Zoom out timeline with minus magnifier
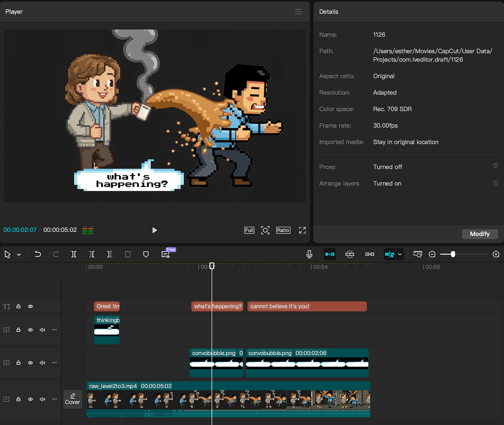The image size is (504, 425). point(432,254)
